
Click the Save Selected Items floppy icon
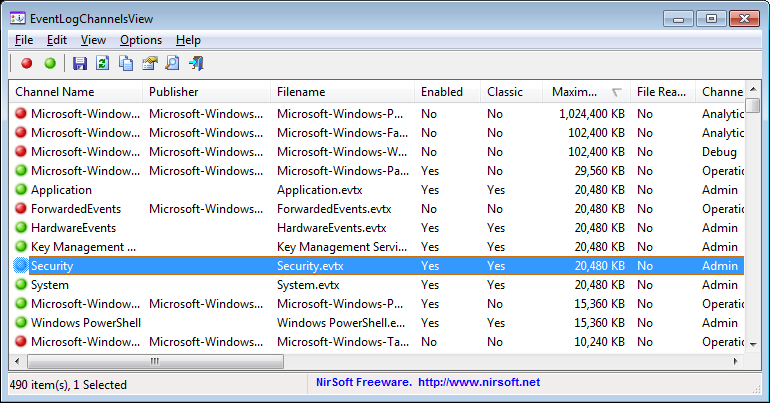(80, 64)
